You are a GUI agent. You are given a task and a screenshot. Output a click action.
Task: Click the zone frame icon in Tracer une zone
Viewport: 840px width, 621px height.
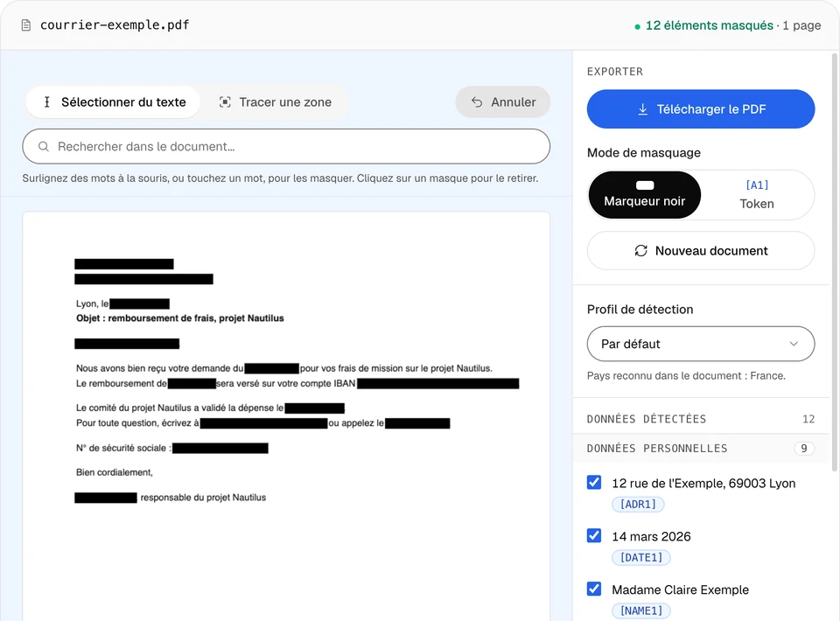225,102
